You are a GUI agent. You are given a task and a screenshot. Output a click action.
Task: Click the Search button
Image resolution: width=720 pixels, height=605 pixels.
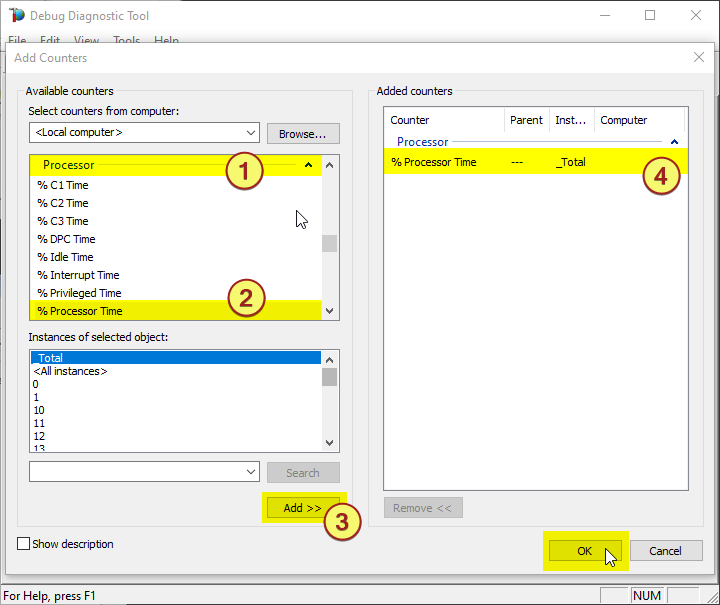point(303,472)
